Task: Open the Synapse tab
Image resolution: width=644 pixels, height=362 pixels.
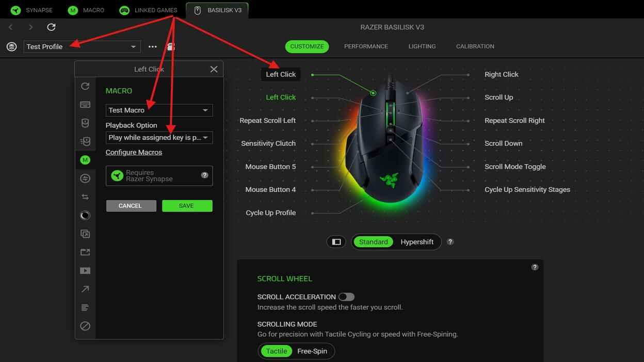Action: tap(32, 10)
